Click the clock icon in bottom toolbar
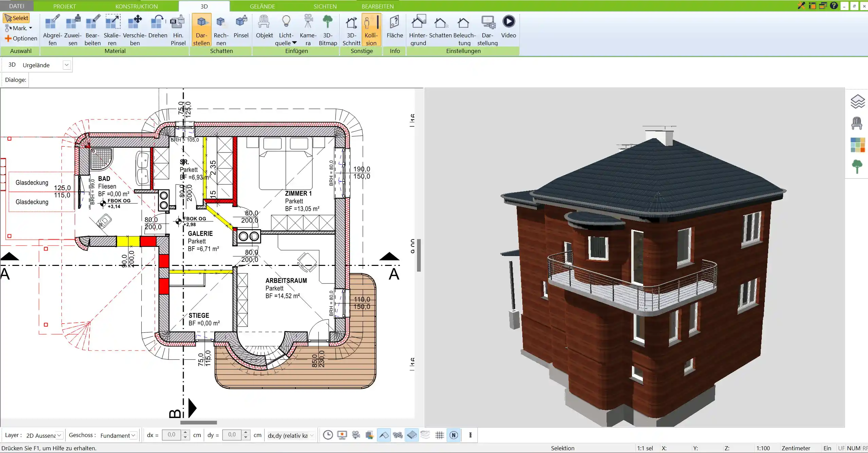868x453 pixels. [x=328, y=435]
